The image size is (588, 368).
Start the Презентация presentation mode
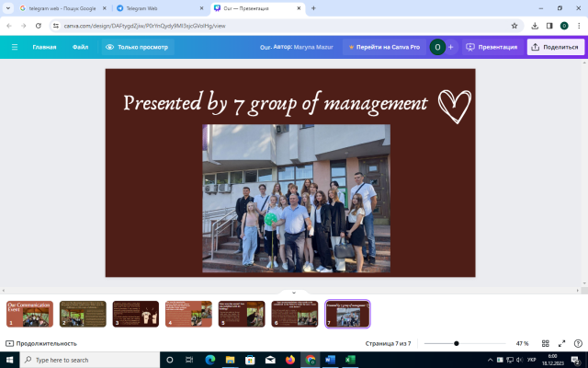pos(492,47)
